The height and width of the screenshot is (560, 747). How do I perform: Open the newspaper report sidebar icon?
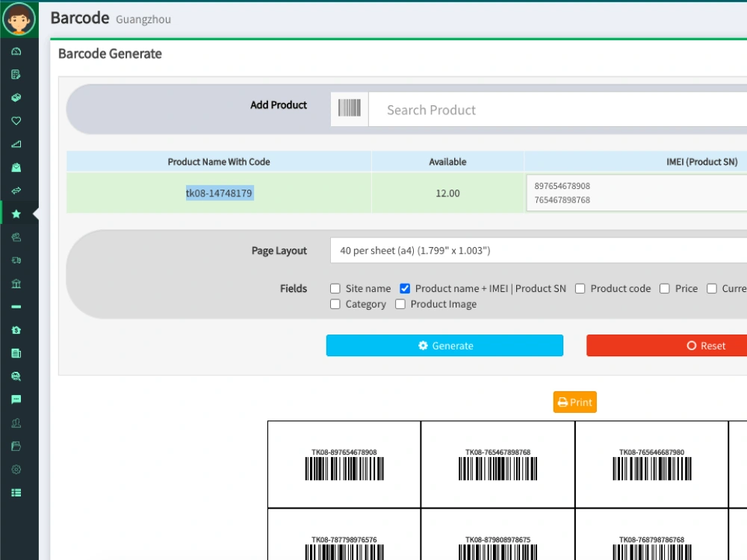click(16, 353)
